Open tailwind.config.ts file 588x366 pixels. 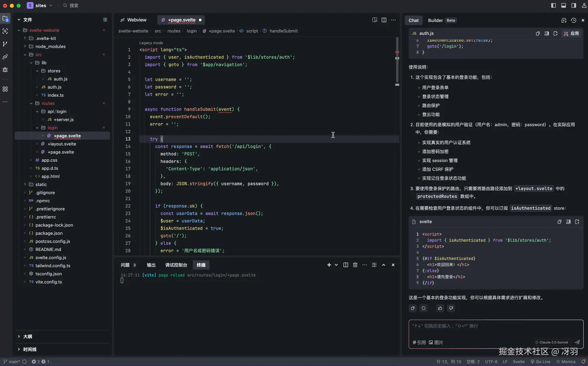pyautogui.click(x=53, y=266)
